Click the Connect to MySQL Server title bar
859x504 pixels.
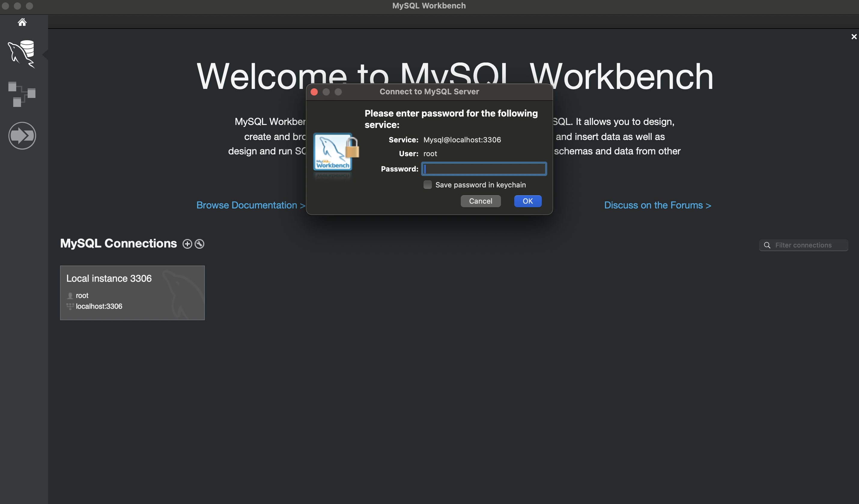[429, 92]
